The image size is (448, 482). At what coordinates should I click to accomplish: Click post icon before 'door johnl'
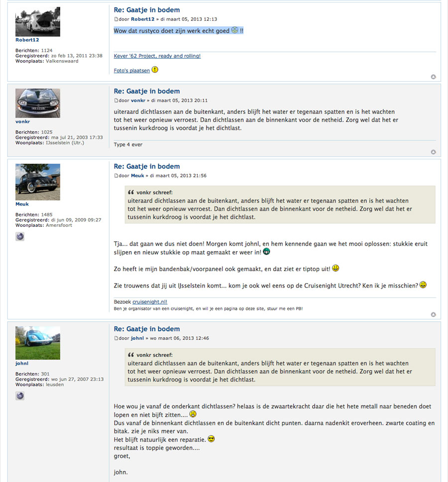click(116, 338)
